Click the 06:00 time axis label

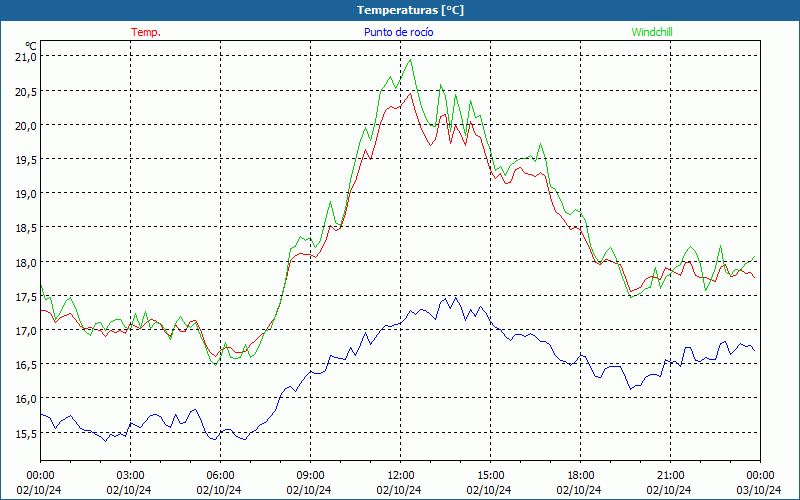220,476
